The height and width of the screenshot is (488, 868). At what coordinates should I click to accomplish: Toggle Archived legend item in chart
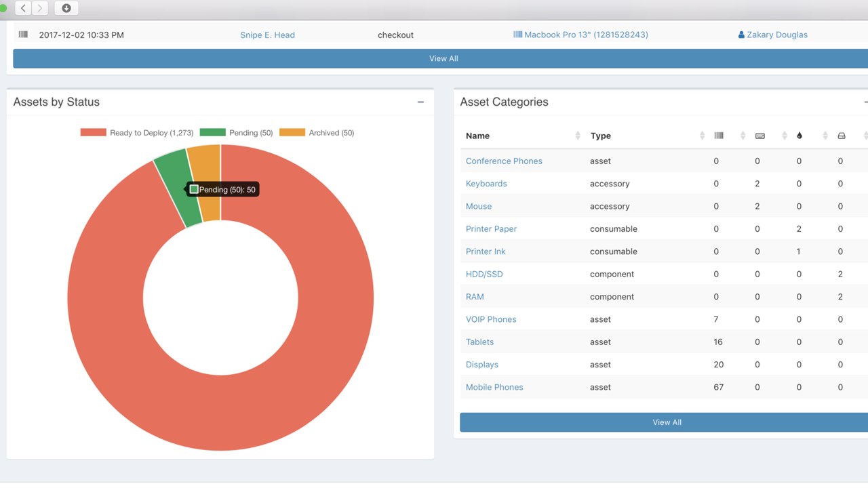(317, 133)
